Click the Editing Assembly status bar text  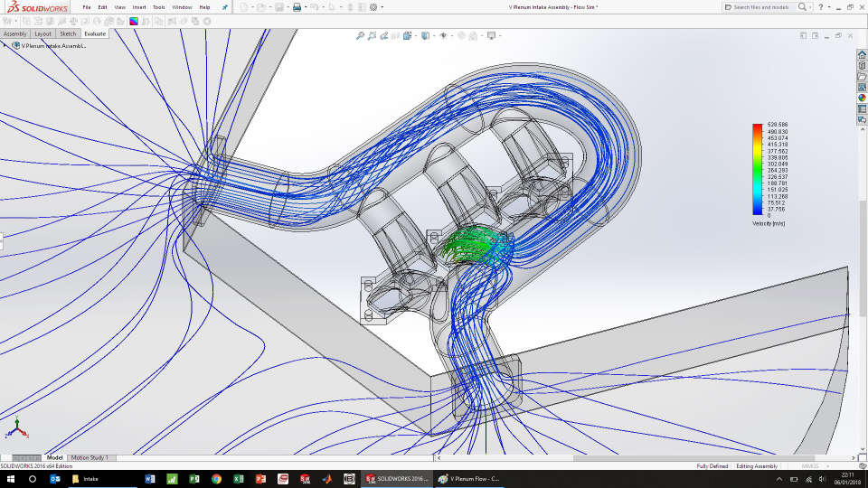(x=757, y=466)
